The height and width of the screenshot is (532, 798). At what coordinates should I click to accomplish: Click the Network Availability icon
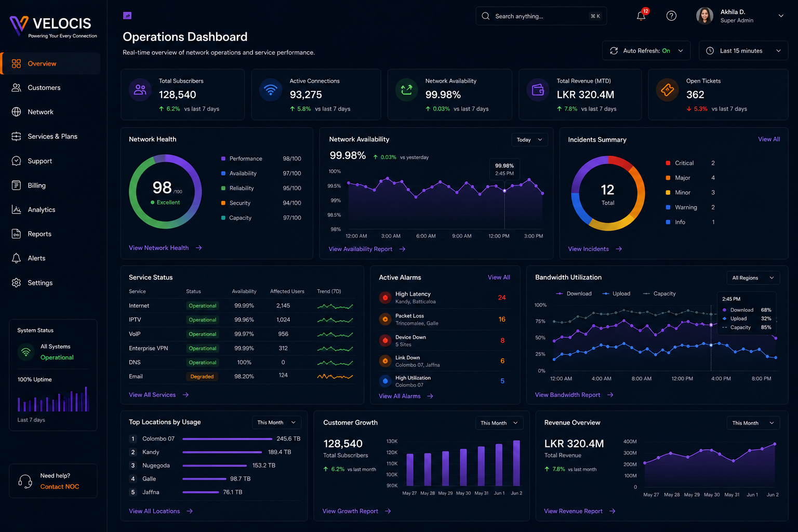(x=407, y=90)
